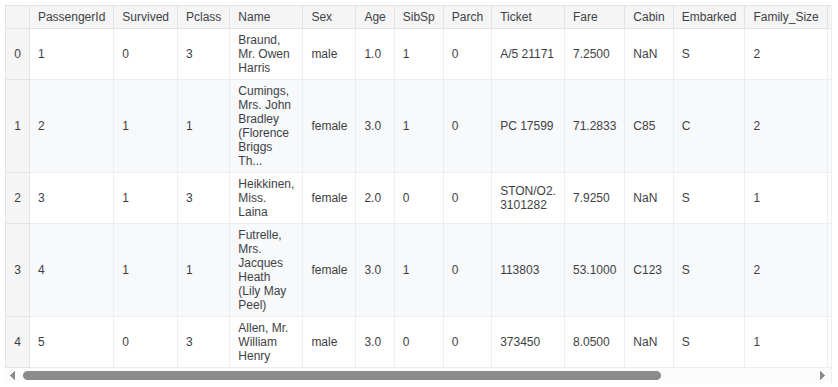Click the Pclass column header
838x387 pixels.
tap(204, 17)
